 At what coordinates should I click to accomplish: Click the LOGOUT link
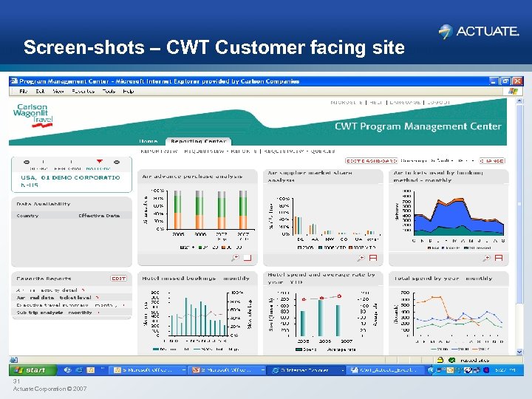[438, 102]
